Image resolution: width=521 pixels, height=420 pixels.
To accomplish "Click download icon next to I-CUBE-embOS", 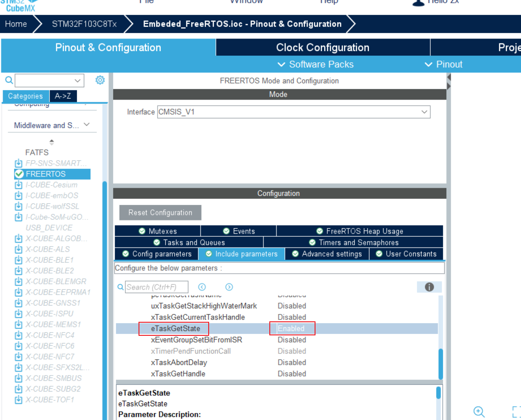I will click(19, 196).
